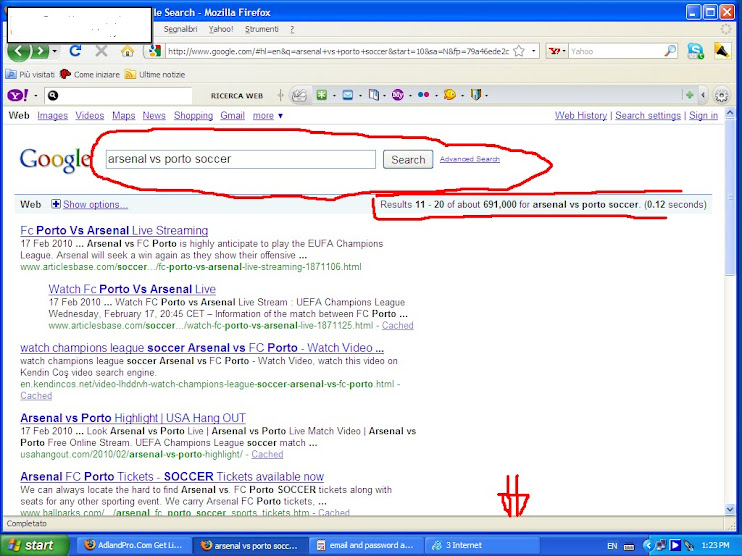Open the purple My Yahoo icon
Image resolution: width=742 pixels, height=556 pixels.
398,96
